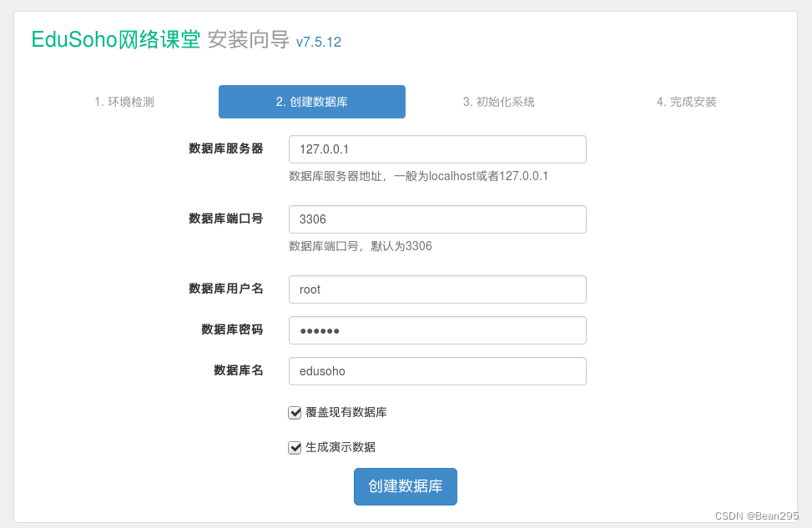The height and width of the screenshot is (528, 812).
Task: Focus the 数据库密码 password field
Action: tap(437, 330)
